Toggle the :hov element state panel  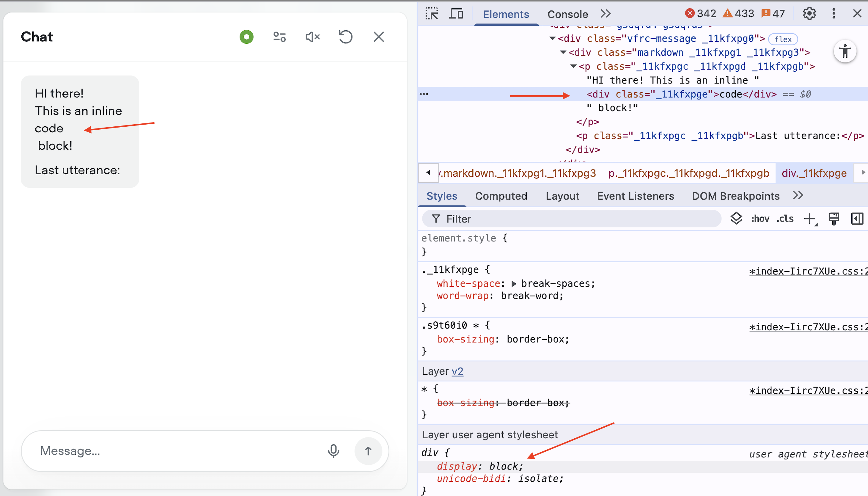[760, 219]
